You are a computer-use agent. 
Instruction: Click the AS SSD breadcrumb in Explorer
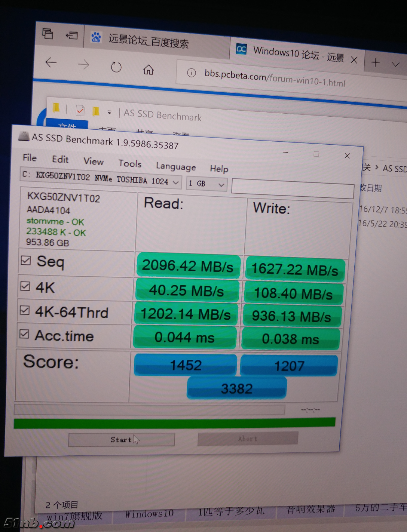[394, 169]
